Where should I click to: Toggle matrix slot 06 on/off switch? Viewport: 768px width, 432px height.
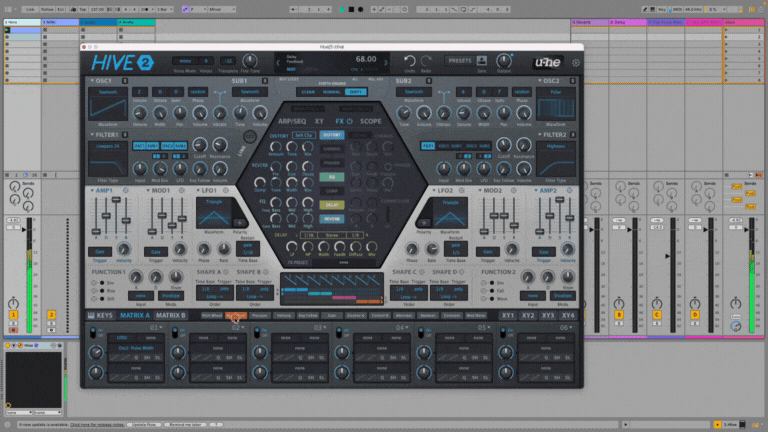tap(503, 333)
